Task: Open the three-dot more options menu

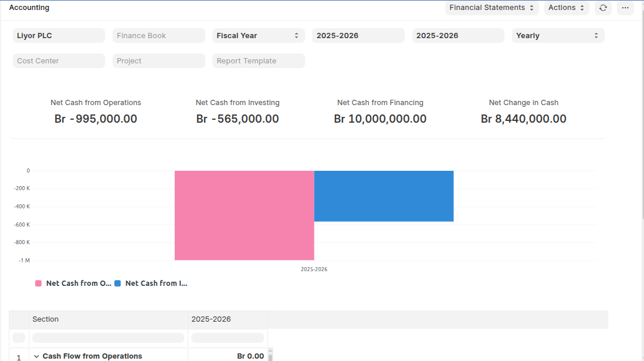Action: click(625, 8)
